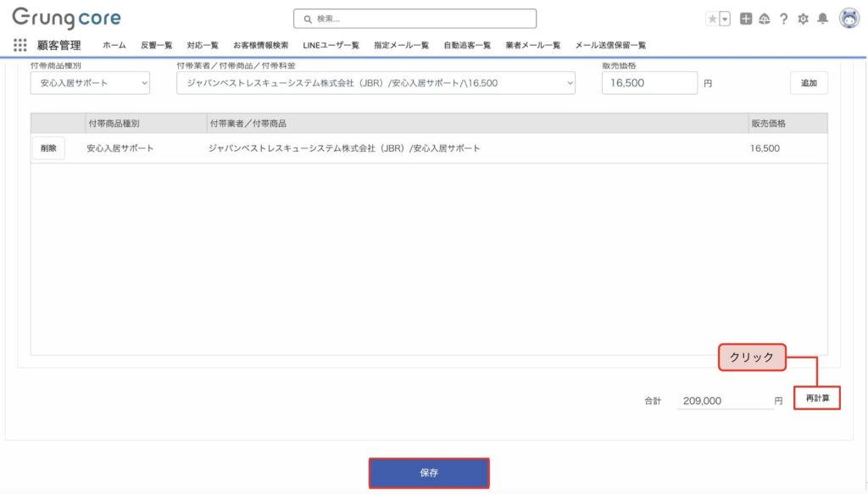The height and width of the screenshot is (494, 868).
Task: Click the global actions plus icon
Action: coord(746,19)
